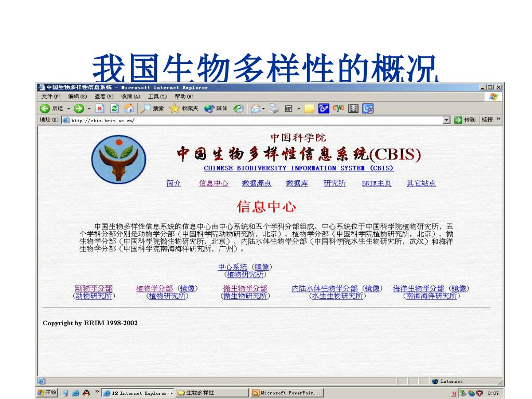Click QQ penguin quick launch icon
Image resolution: width=532 pixels, height=399 pixels.
click(x=86, y=393)
